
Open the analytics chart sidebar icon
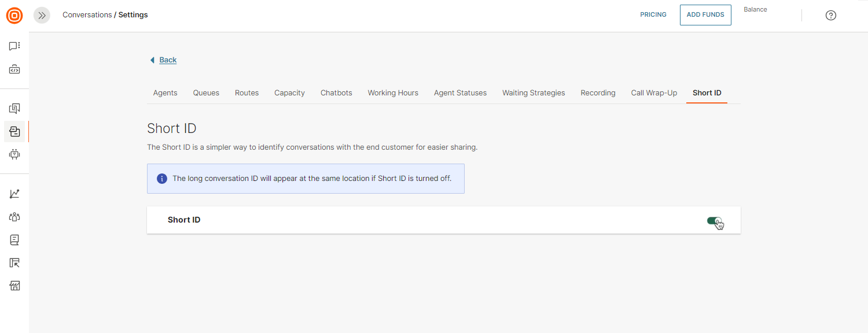[14, 194]
